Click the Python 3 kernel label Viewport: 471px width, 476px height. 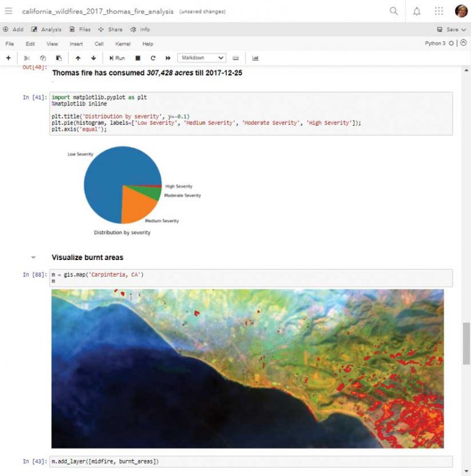pyautogui.click(x=435, y=44)
